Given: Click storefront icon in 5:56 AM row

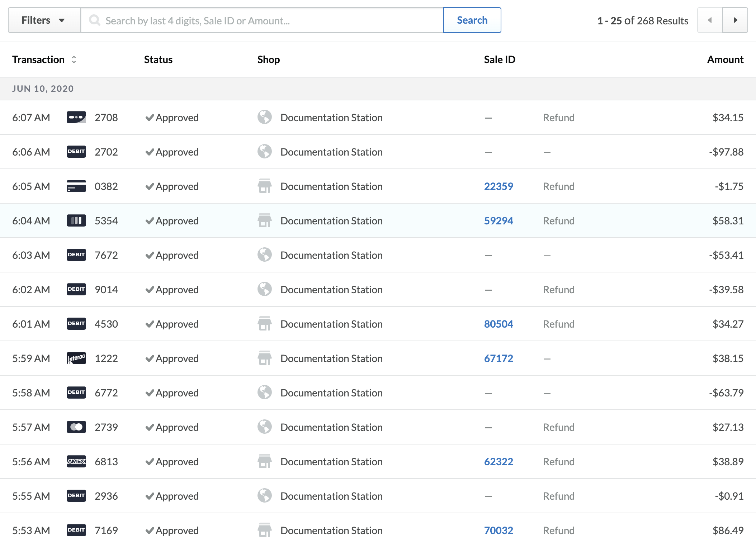Looking at the screenshot, I should click(265, 461).
